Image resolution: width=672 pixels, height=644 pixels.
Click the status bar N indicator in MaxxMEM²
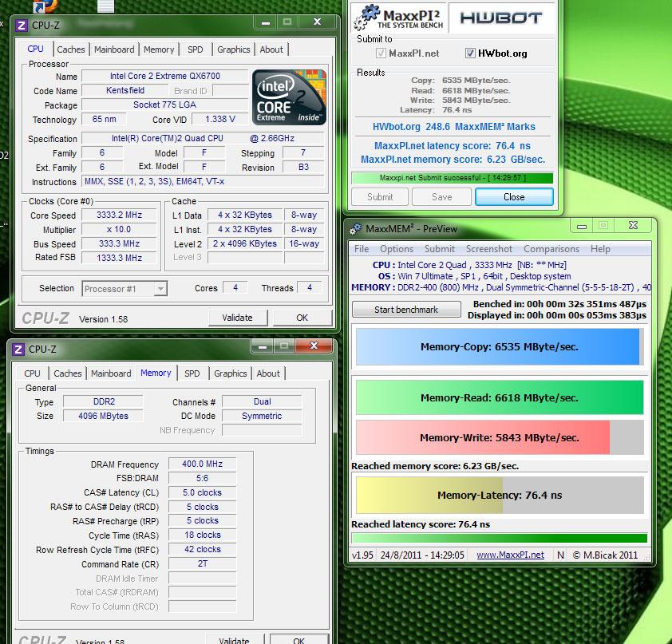point(560,555)
